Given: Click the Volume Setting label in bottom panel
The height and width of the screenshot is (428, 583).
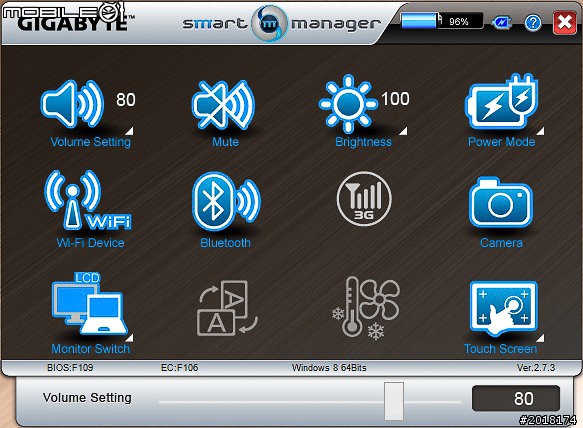Looking at the screenshot, I should pos(87,398).
